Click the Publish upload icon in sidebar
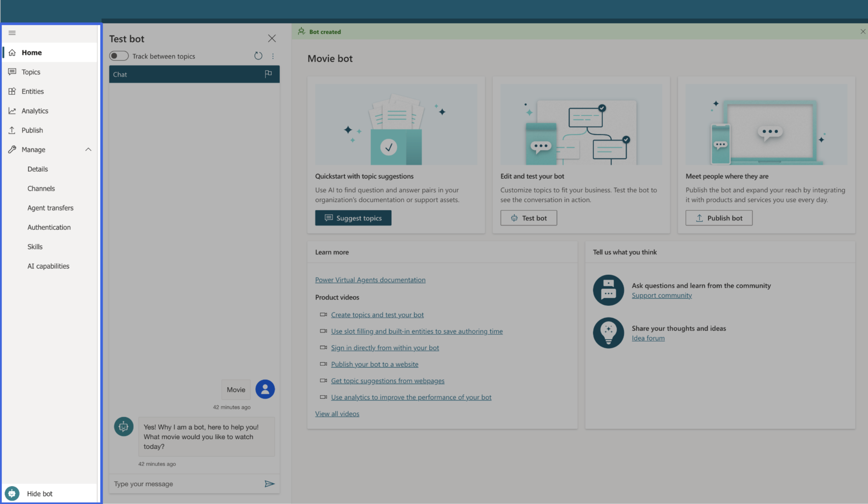Image resolution: width=868 pixels, height=504 pixels. point(12,130)
